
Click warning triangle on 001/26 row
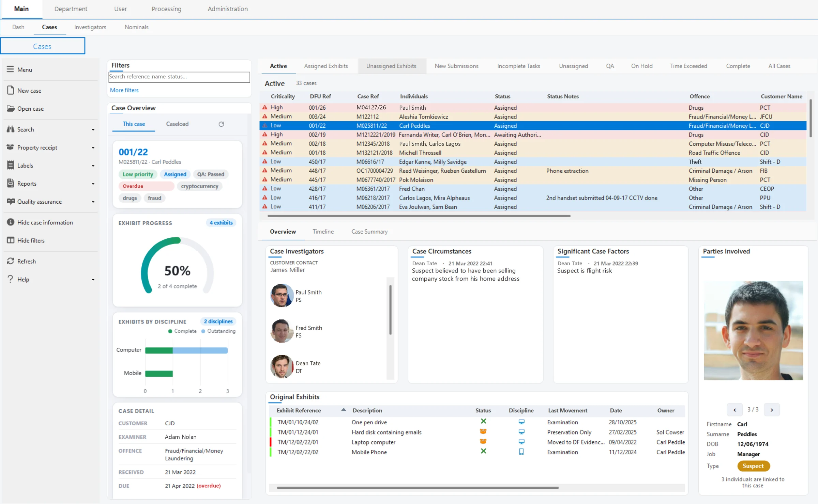tap(264, 107)
